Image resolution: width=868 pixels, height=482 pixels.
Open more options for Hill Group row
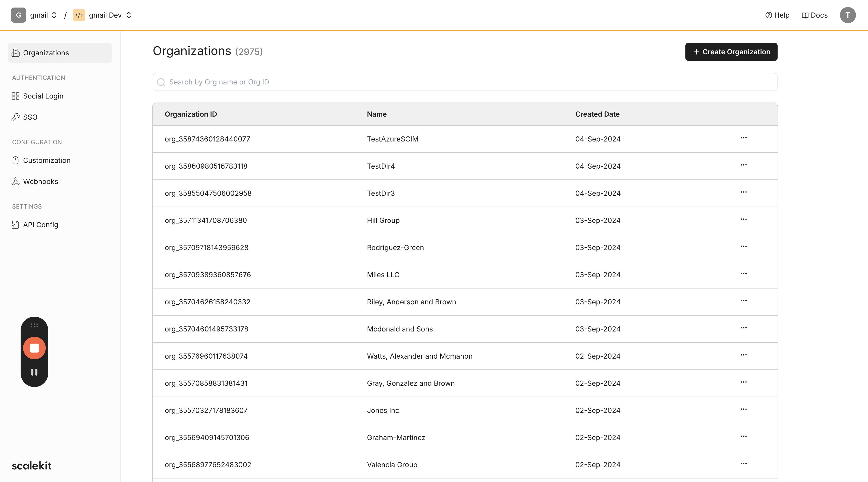click(744, 219)
